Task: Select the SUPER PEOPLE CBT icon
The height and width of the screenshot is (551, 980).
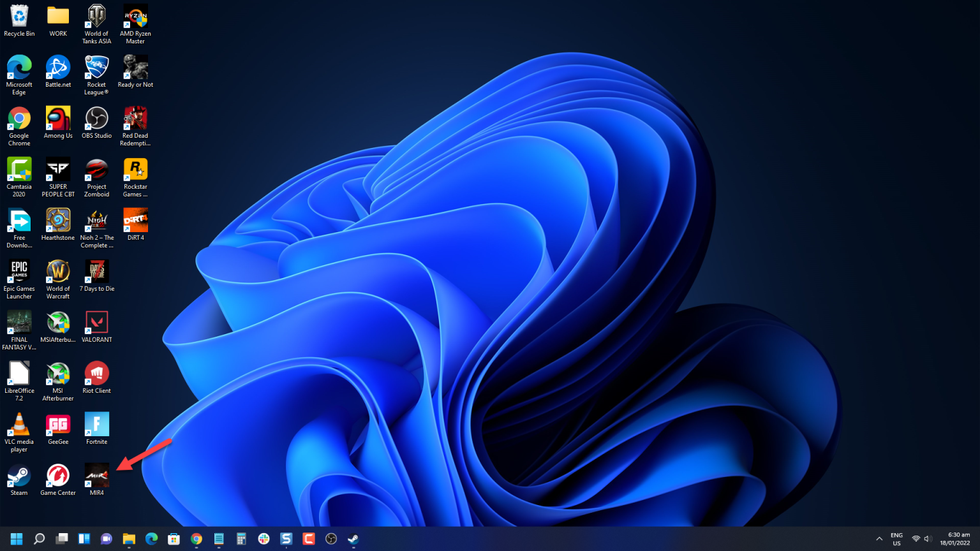Action: click(x=58, y=177)
